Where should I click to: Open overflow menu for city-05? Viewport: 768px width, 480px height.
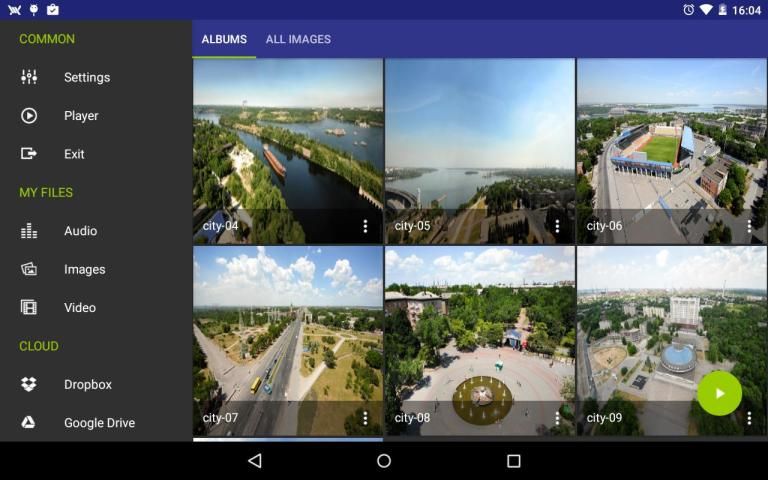(557, 226)
